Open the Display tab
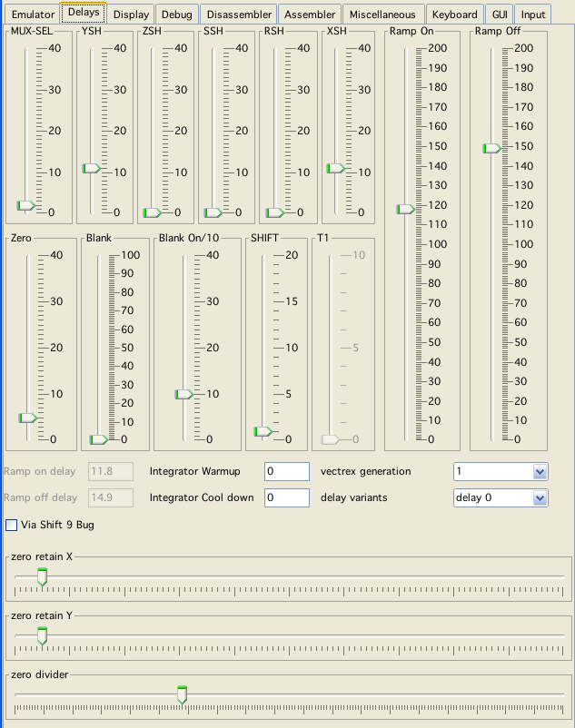The width and height of the screenshot is (575, 728). [131, 15]
